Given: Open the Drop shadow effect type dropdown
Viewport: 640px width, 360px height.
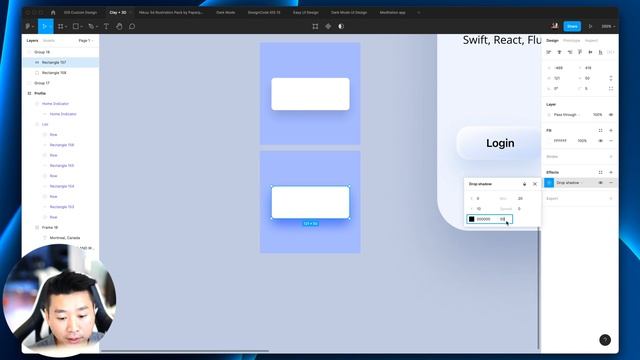Looking at the screenshot, I should point(569,183).
